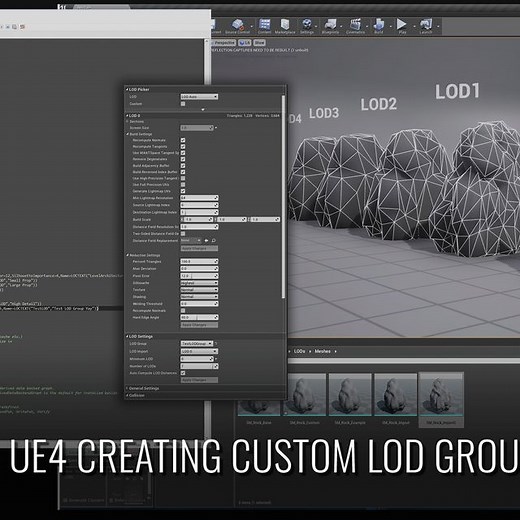This screenshot has width=520, height=520.
Task: Enable Use Full Precision UVs checkbox
Action: (x=183, y=185)
